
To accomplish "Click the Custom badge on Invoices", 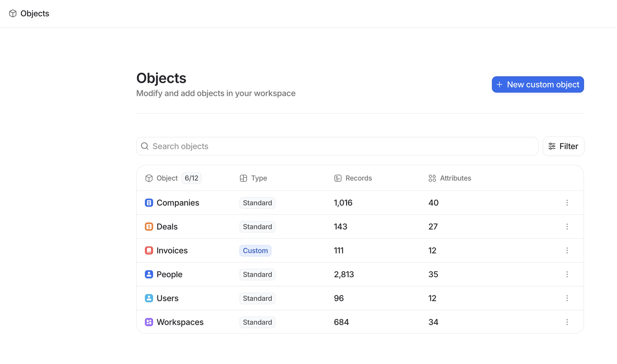I will pos(255,251).
